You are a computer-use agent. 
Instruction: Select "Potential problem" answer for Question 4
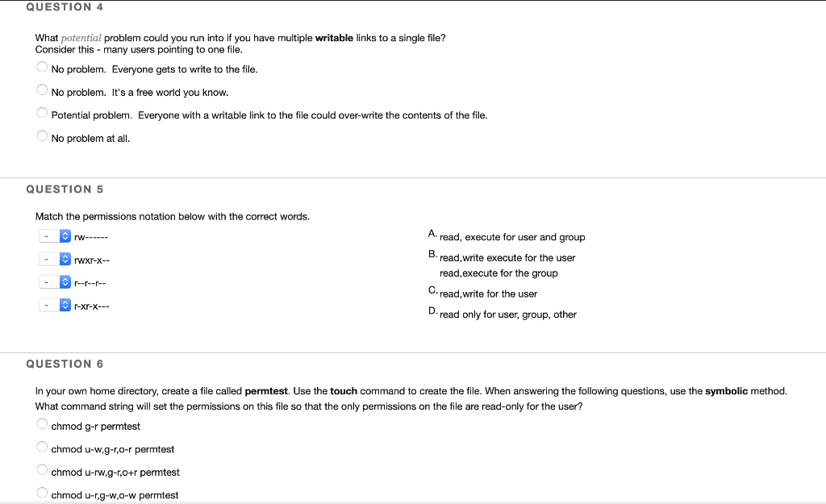[x=41, y=112]
